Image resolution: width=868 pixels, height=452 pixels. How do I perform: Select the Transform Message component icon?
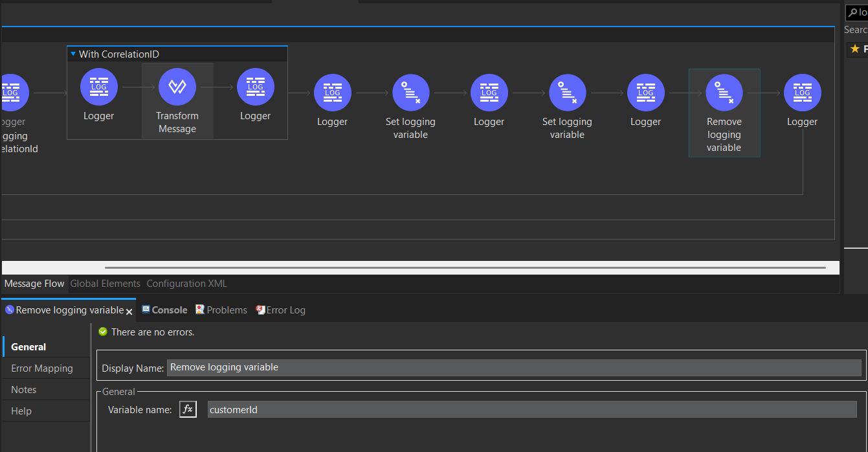click(177, 87)
